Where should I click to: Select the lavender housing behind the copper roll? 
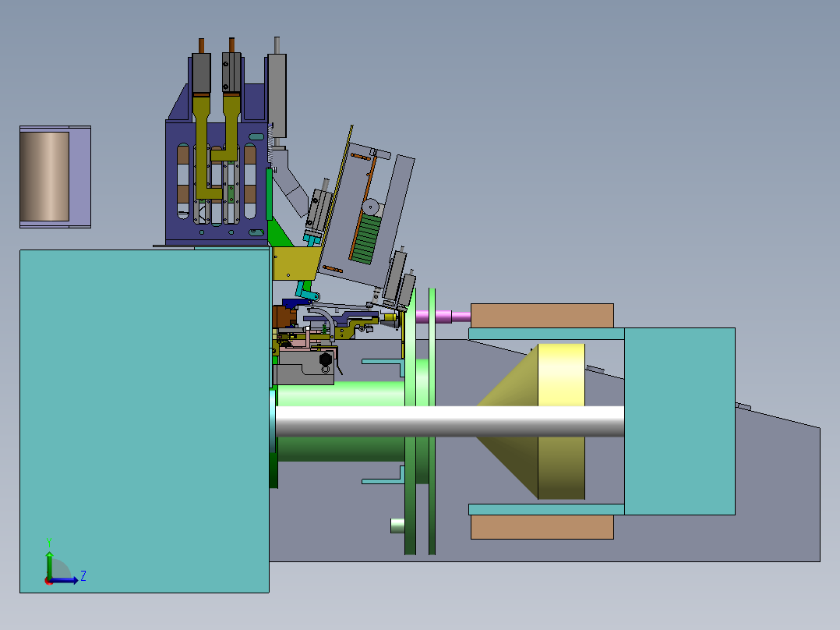click(79, 177)
